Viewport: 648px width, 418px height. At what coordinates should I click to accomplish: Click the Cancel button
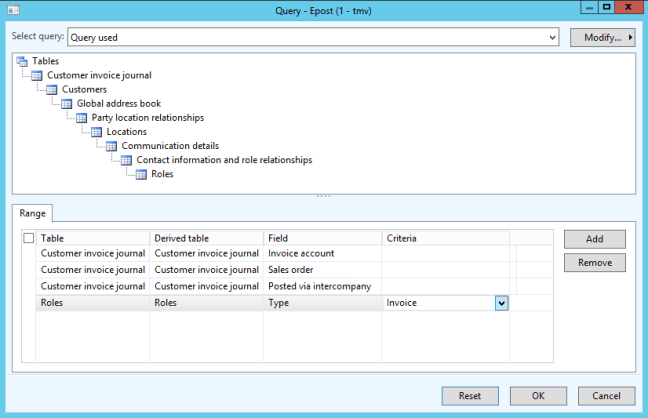pos(606,396)
